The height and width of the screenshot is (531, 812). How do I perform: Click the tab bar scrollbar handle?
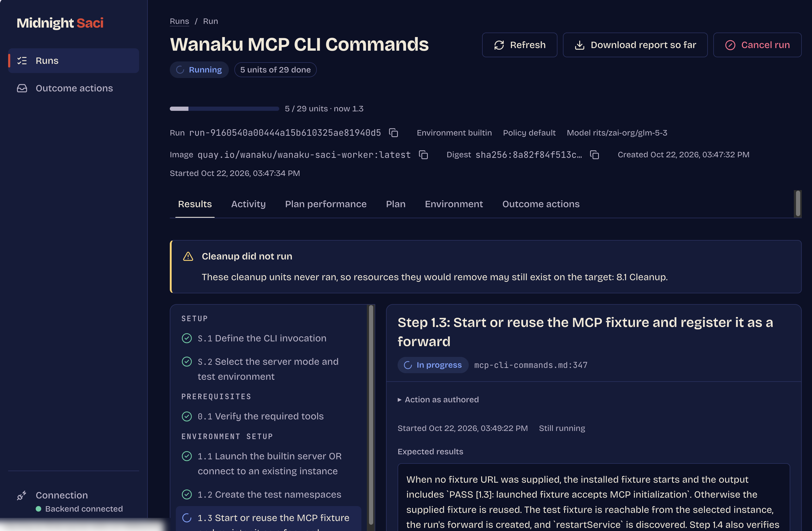pyautogui.click(x=798, y=204)
